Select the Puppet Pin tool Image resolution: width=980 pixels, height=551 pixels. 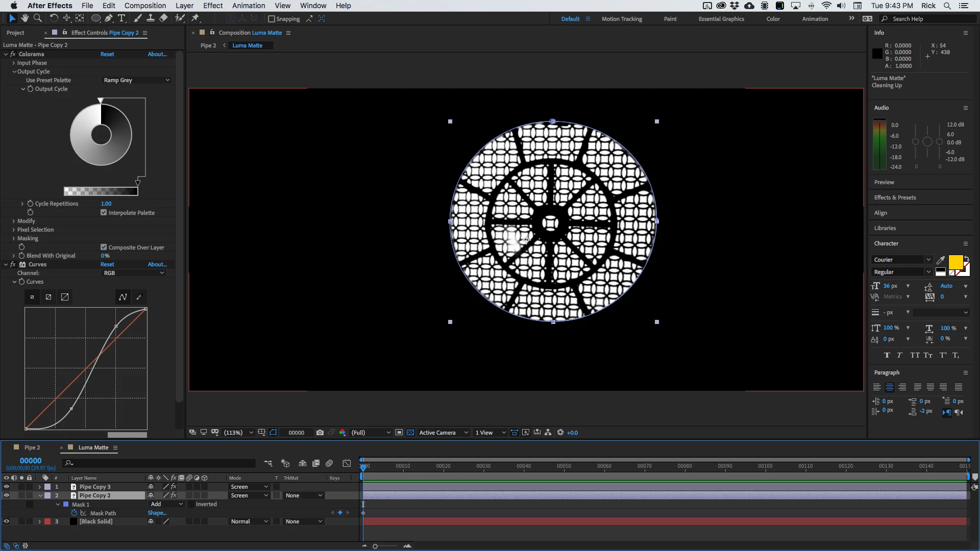195,18
